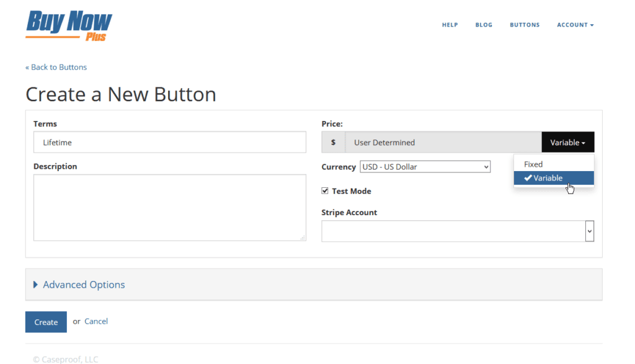
Task: Open the Variable price type dropdown button
Action: (x=567, y=142)
